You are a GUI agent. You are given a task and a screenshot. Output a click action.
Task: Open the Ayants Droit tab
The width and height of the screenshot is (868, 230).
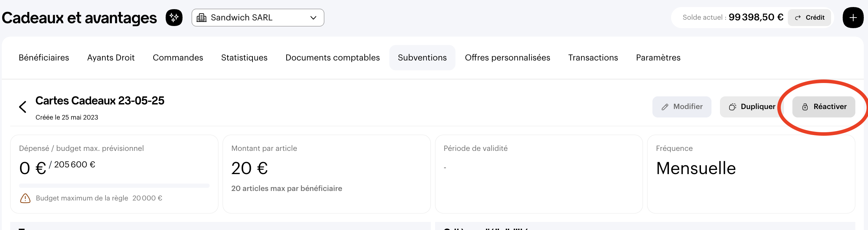pyautogui.click(x=111, y=58)
